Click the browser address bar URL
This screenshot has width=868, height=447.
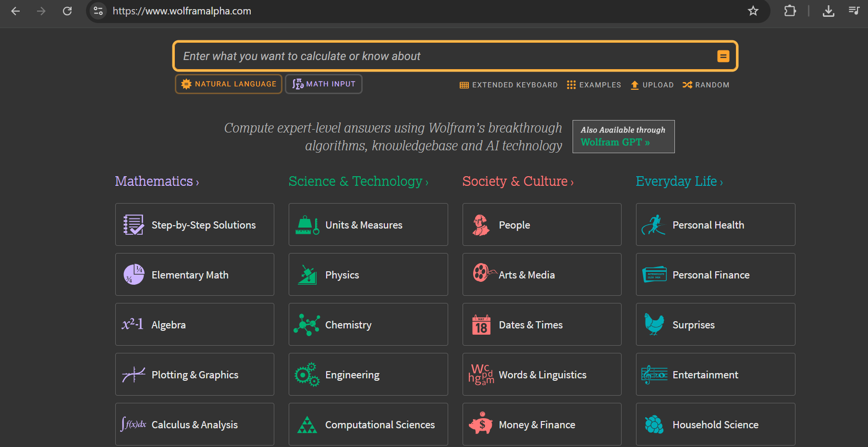182,11
